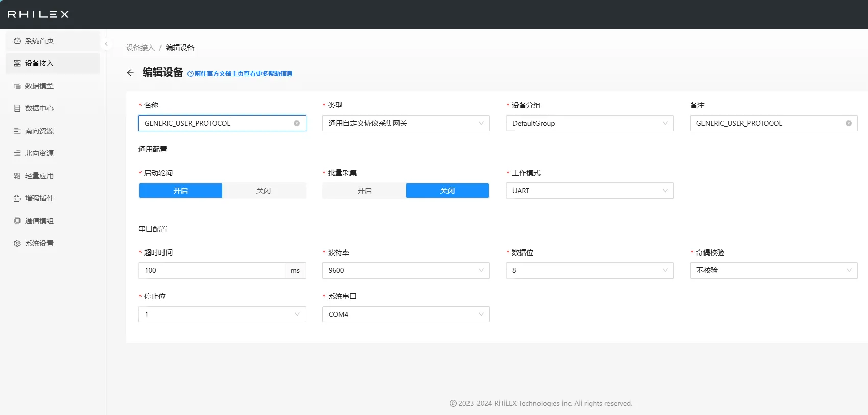
Task: Click the 增强插件 puzzle icon
Action: point(17,198)
